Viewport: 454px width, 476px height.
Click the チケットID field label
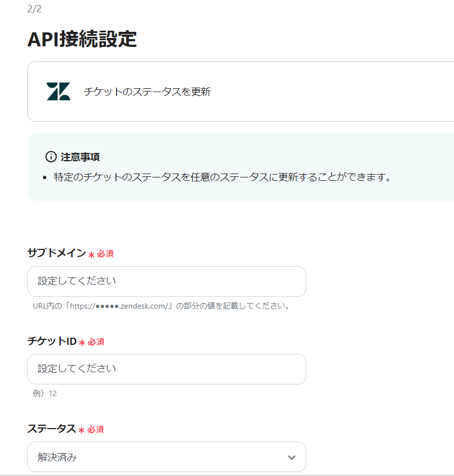[x=51, y=341]
